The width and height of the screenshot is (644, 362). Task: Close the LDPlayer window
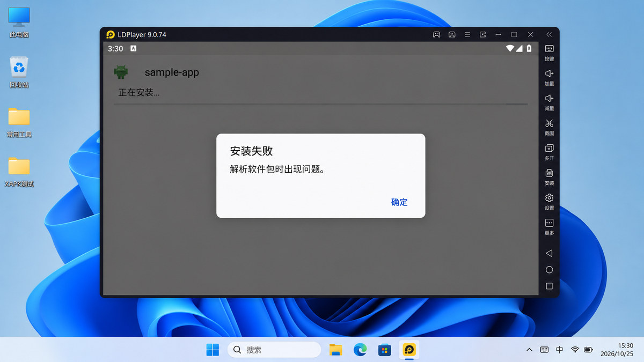pos(531,34)
